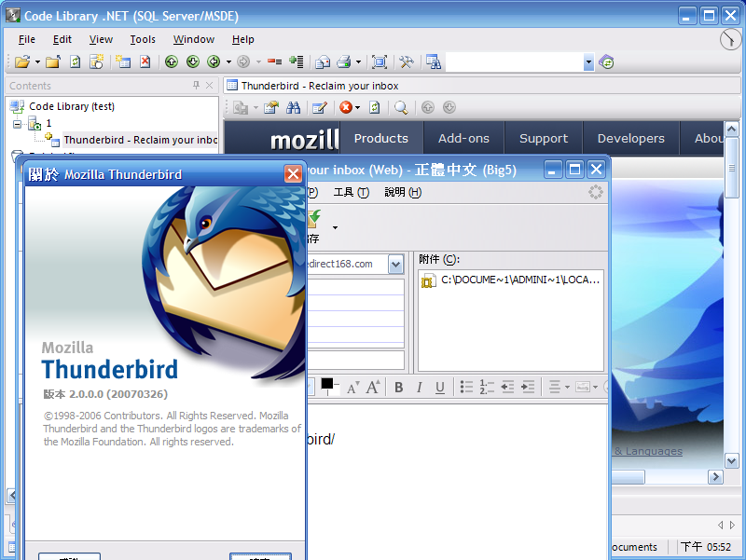Open the dropdown arrow beside the left arrow icon
Viewport: 746px width, 560px height.
(228, 61)
